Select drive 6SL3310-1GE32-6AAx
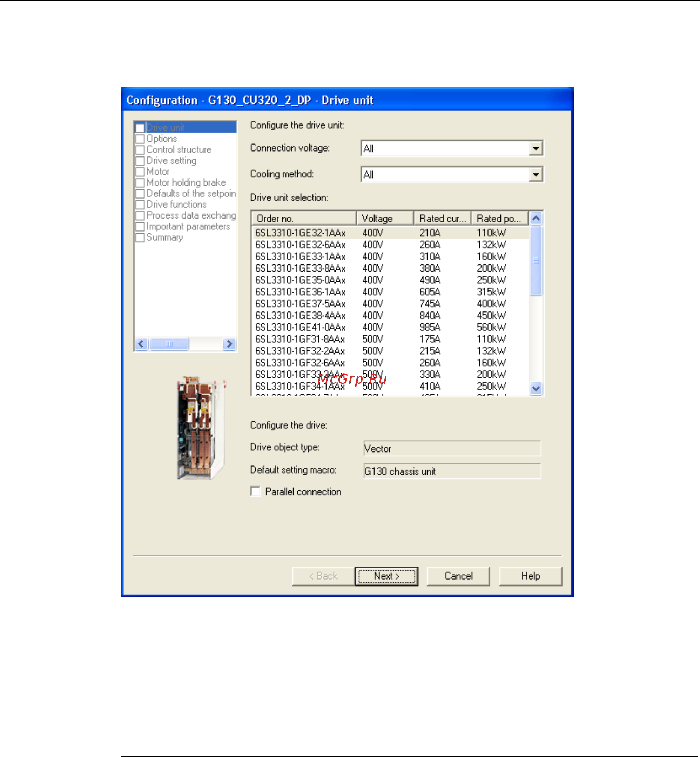700x757 pixels. pos(391,244)
